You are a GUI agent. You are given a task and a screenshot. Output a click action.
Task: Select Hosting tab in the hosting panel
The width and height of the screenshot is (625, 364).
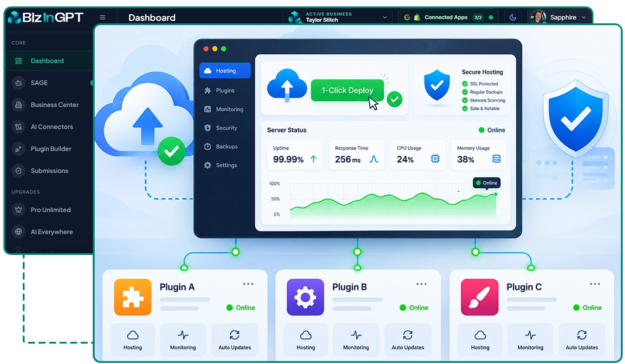click(225, 71)
